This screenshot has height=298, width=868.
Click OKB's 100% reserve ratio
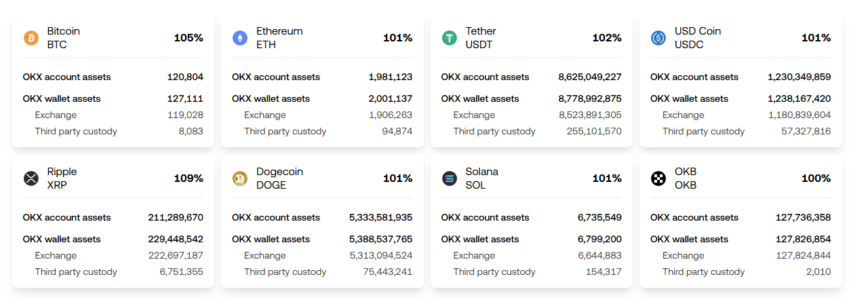point(816,179)
